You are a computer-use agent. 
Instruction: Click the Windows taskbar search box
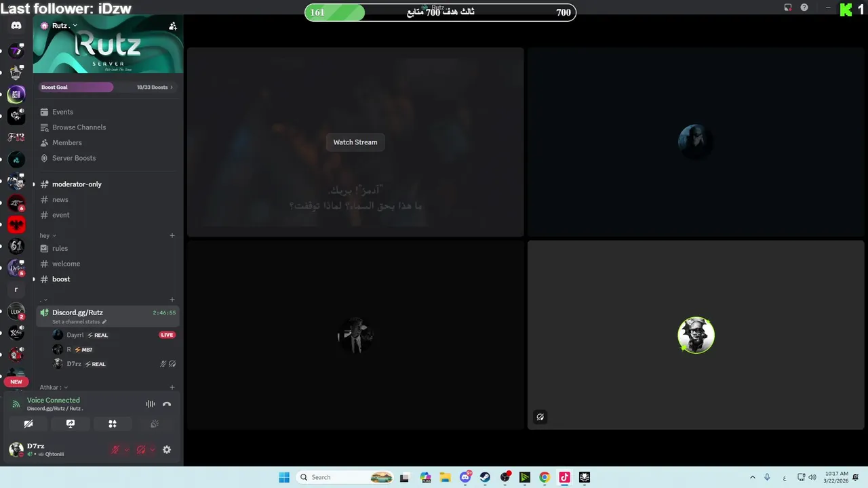pos(346,477)
